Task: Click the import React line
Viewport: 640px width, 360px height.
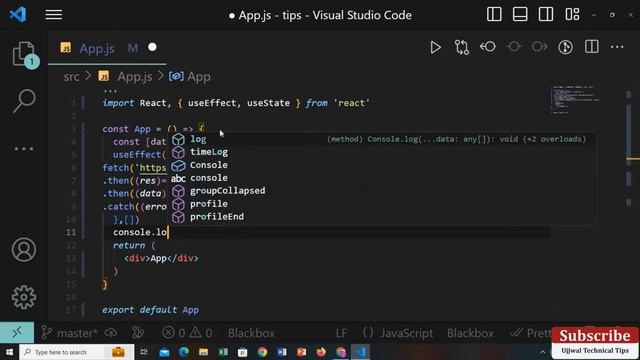Action: (236, 103)
